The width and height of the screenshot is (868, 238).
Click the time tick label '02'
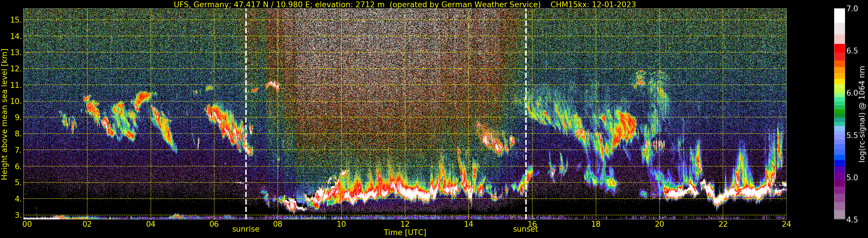coord(87,224)
